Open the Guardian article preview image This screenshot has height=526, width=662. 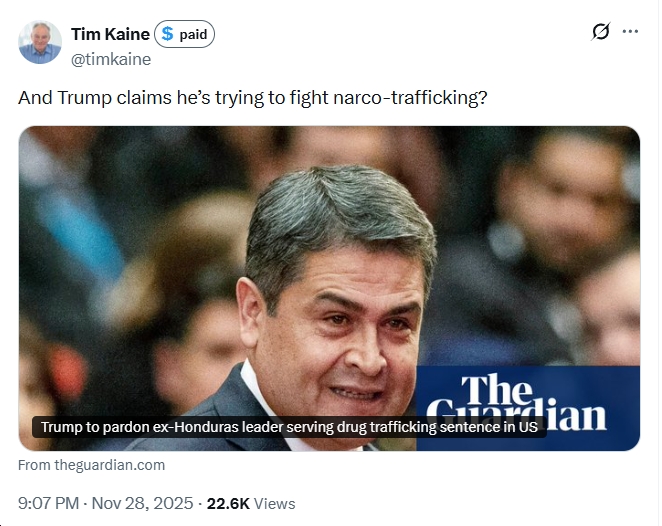(x=329, y=250)
